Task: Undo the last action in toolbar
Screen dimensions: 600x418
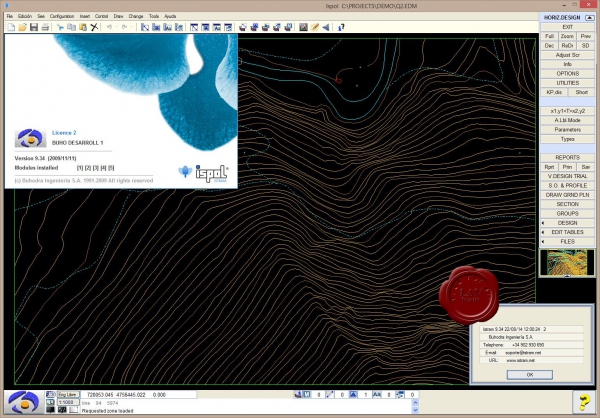Action: 109,27
